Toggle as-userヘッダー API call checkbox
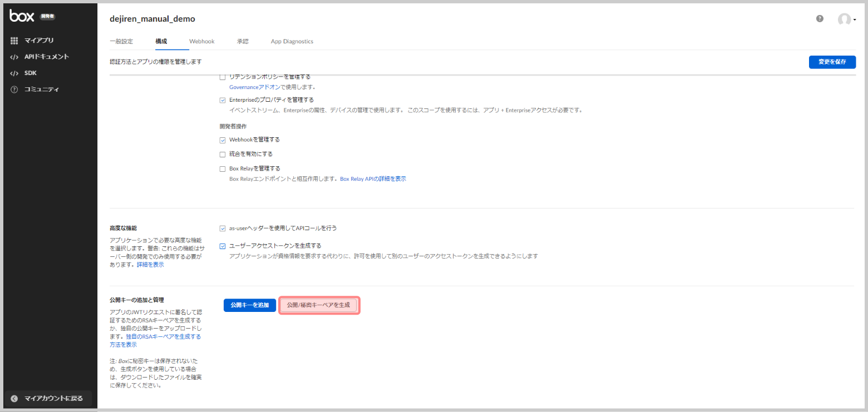 [x=223, y=228]
